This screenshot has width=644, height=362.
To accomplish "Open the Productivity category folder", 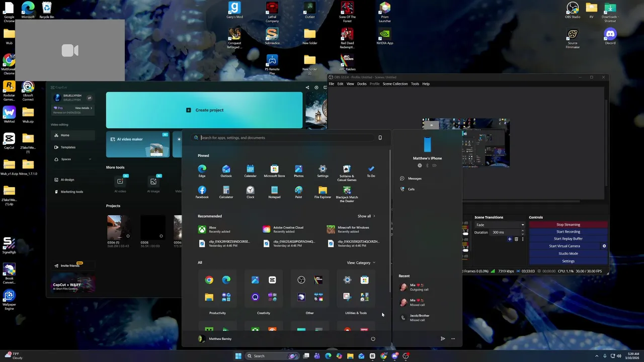I will (217, 289).
